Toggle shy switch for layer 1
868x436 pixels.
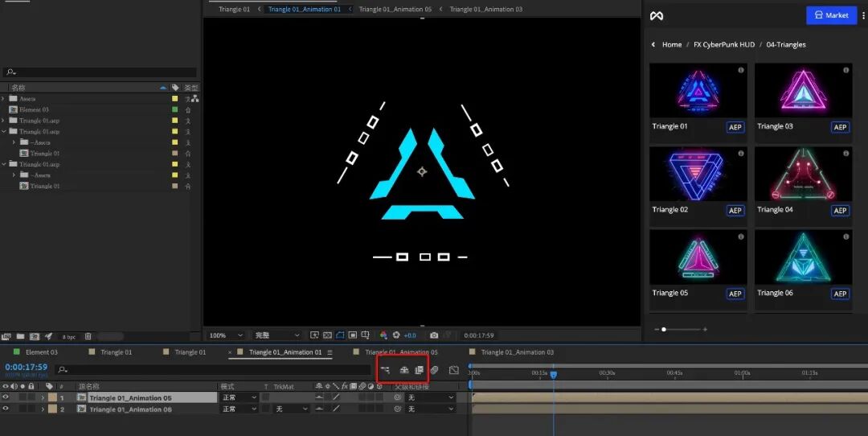(319, 397)
